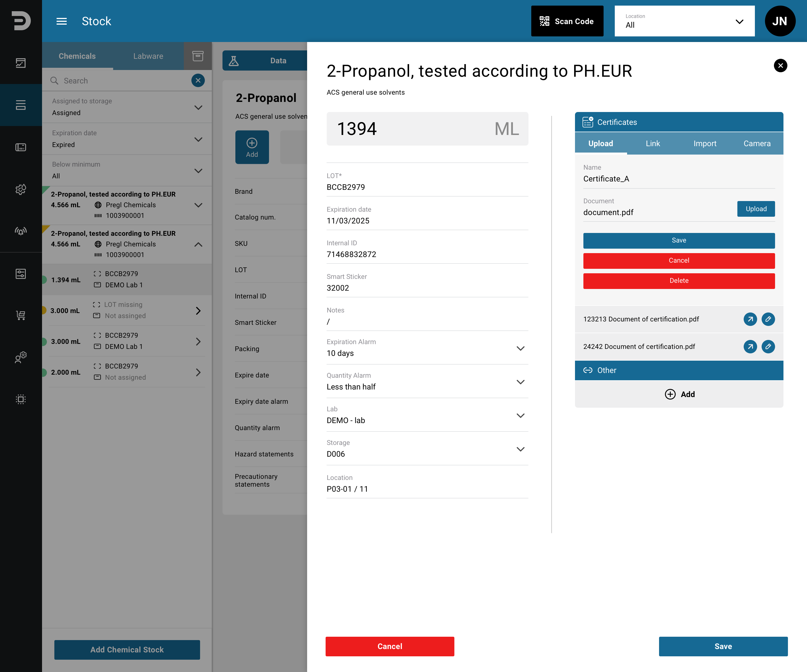Open Lab DEMO - lab dropdown
The width and height of the screenshot is (807, 672).
(427, 416)
